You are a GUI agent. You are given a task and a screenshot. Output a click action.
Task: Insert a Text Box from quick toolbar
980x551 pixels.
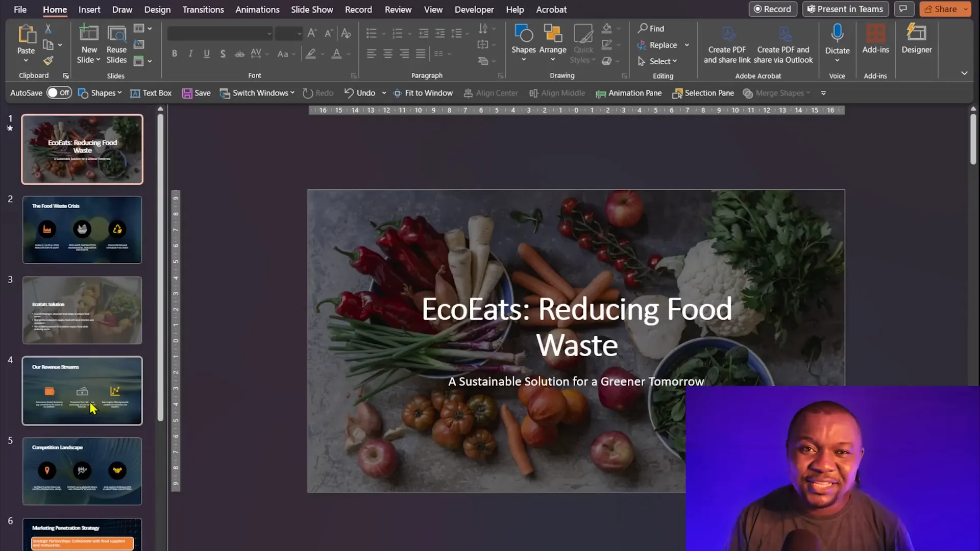[151, 93]
